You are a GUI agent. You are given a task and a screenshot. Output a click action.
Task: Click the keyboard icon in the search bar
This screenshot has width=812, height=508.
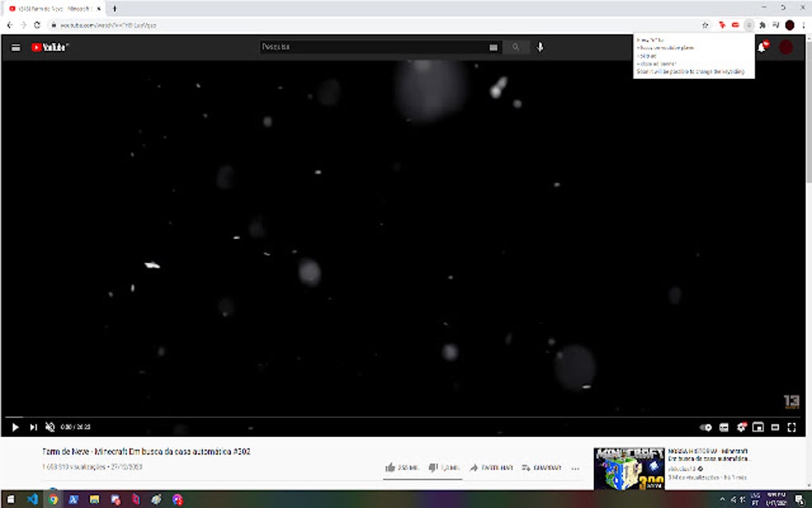[x=493, y=47]
